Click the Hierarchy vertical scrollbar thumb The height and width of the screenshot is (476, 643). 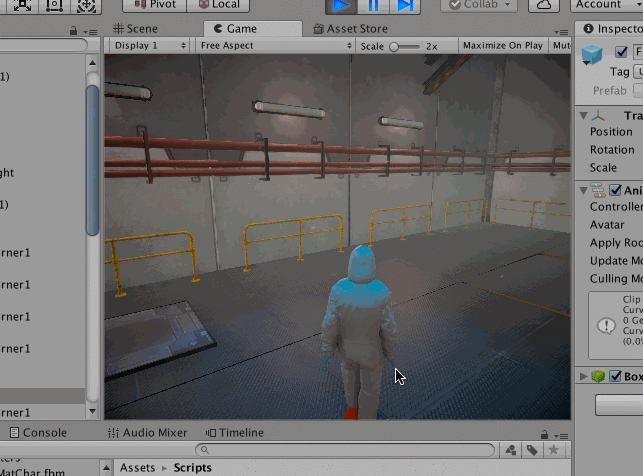(x=93, y=160)
